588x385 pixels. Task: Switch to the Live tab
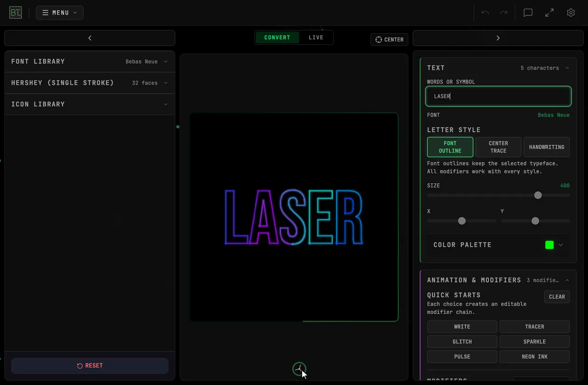316,38
